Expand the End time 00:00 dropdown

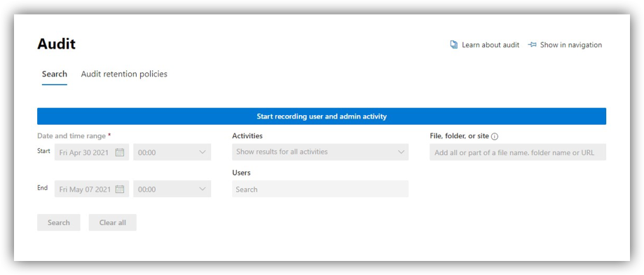[172, 189]
